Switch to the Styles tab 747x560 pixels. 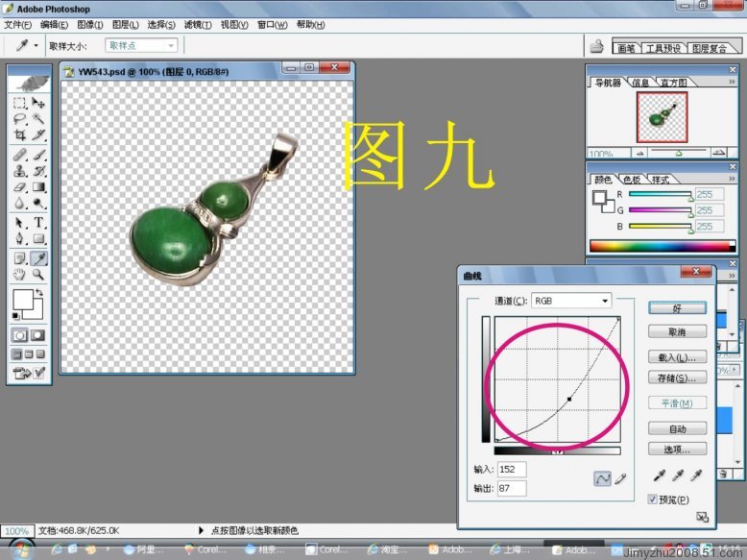[x=661, y=180]
